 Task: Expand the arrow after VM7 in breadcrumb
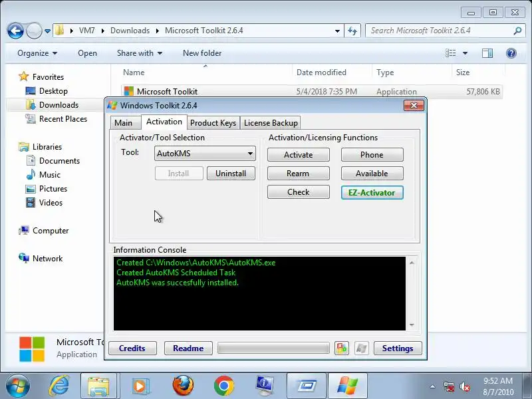103,31
